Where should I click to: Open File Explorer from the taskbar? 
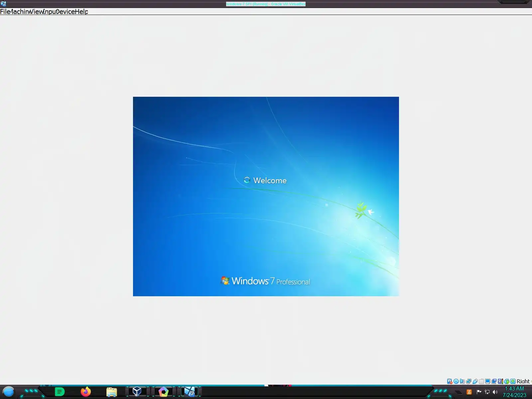(112, 392)
